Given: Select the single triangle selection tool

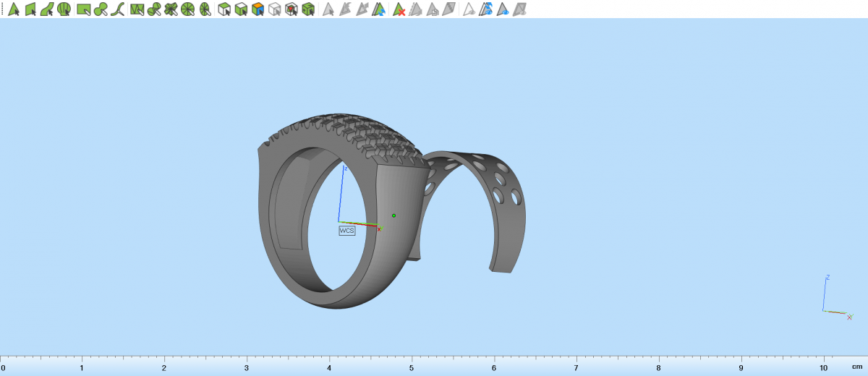Looking at the screenshot, I should tap(13, 9).
